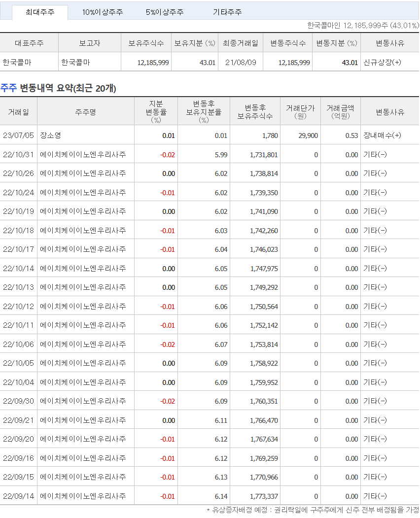The height and width of the screenshot is (518, 420).
Task: Click the 22/10/19 trade date cell
Action: point(19,211)
